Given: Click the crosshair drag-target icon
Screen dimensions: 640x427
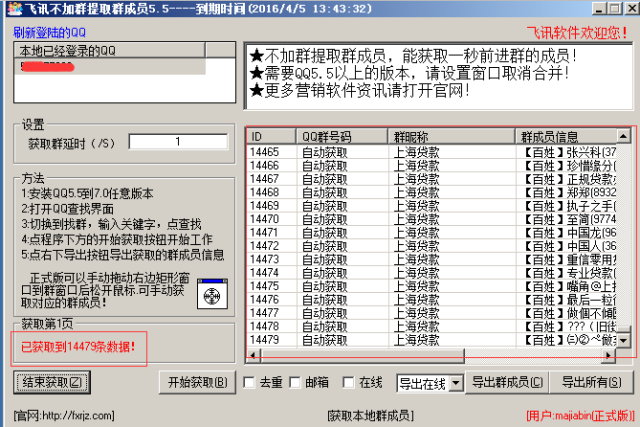Looking at the screenshot, I should [x=212, y=294].
